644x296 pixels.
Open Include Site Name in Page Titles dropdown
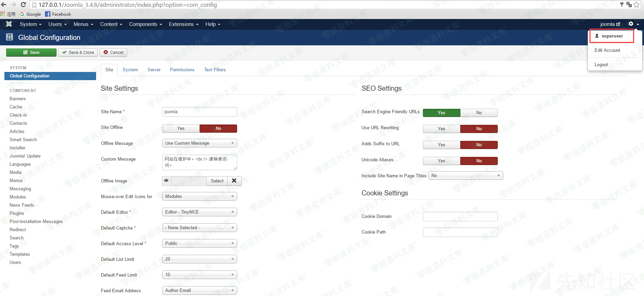point(465,176)
